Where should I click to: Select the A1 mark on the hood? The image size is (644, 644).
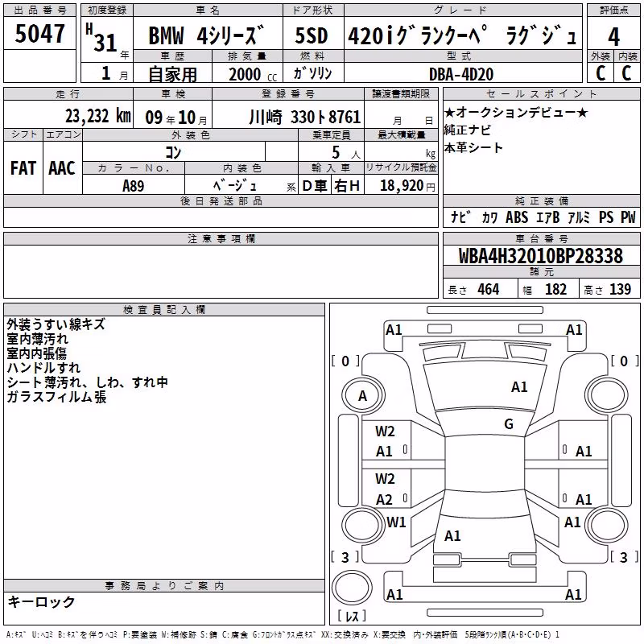519,387
